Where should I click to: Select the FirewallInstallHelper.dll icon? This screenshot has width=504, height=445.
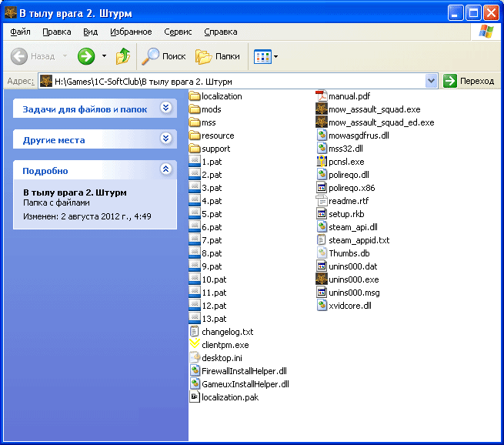[195, 371]
